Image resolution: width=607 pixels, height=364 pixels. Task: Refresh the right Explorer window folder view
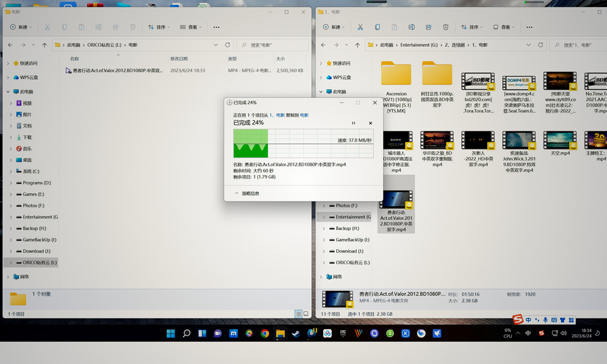click(x=541, y=45)
